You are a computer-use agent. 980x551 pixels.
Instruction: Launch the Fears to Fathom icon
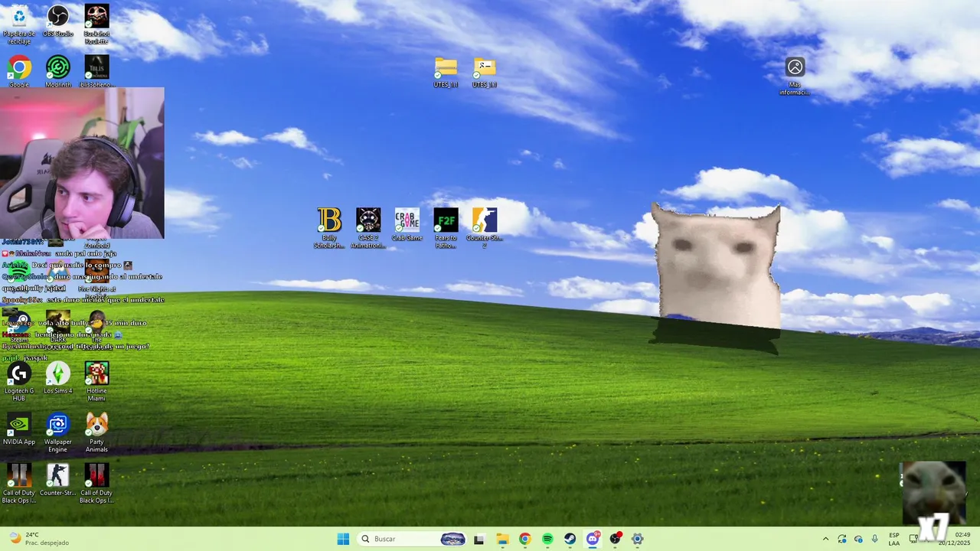tap(446, 227)
